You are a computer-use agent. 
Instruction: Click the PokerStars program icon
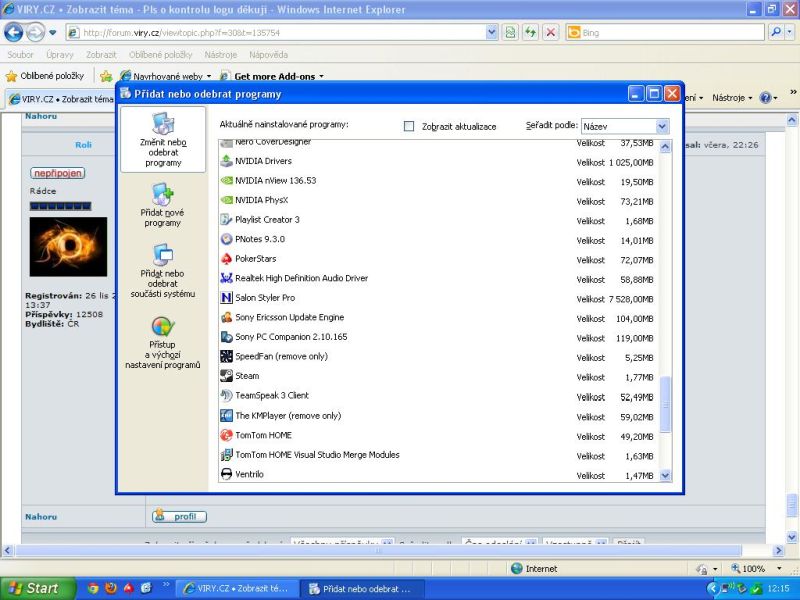226,259
